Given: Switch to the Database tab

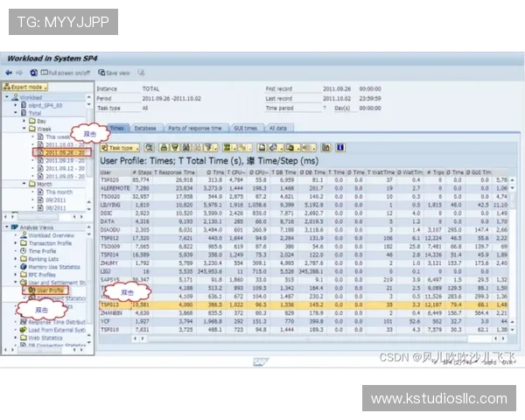Looking at the screenshot, I should (x=145, y=128).
